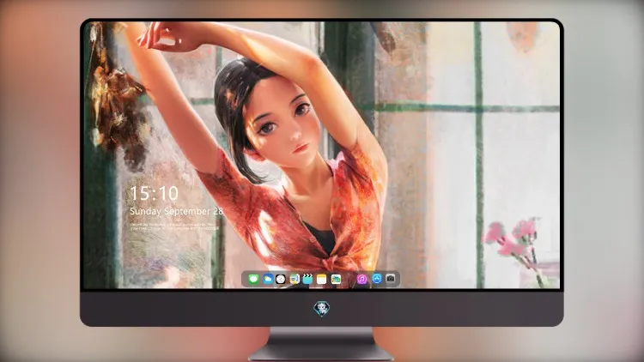Open the clapperboard Videos app

pos(307,280)
